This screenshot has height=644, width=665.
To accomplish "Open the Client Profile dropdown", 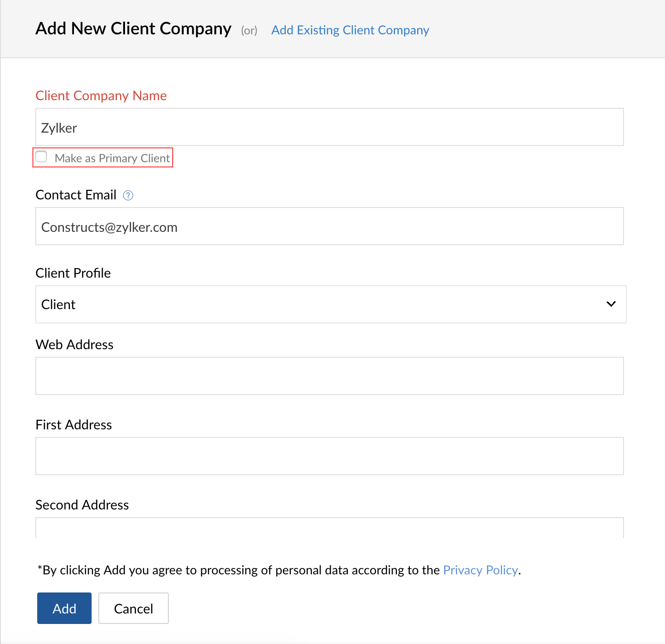I will point(330,304).
